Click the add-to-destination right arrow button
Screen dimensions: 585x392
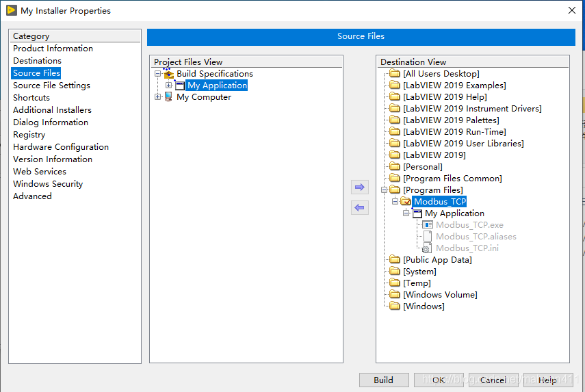tap(360, 187)
